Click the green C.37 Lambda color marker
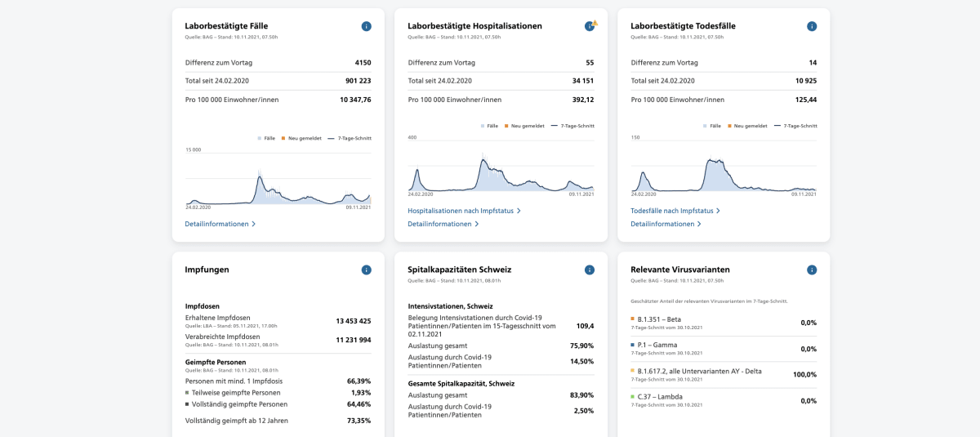 pyautogui.click(x=633, y=396)
